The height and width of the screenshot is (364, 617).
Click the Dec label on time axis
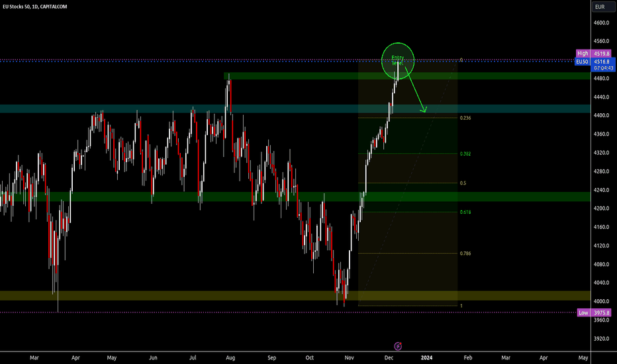389,357
